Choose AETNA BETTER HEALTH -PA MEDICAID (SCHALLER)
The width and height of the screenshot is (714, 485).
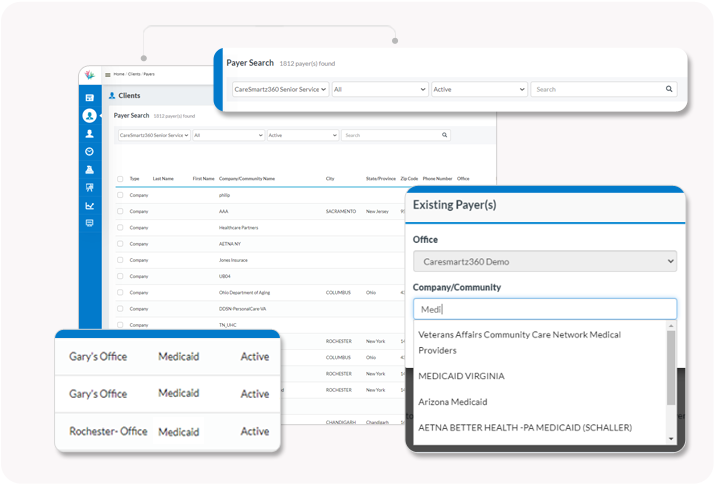click(x=525, y=428)
